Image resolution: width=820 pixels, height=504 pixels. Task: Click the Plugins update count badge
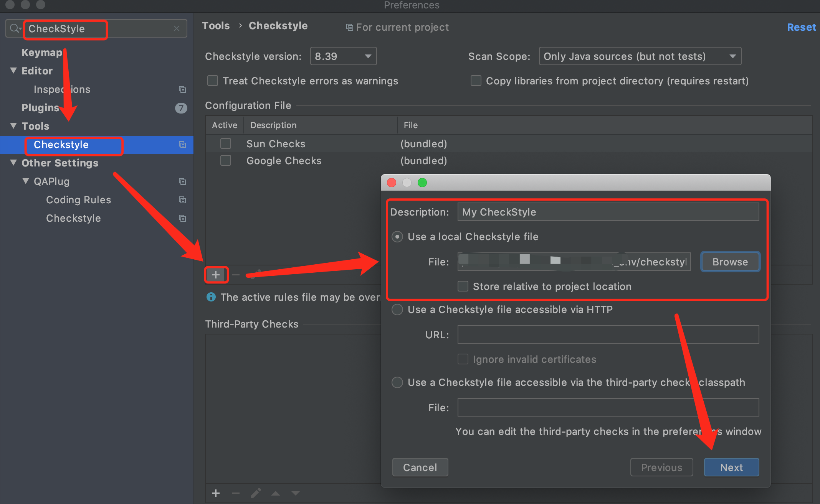pos(181,108)
